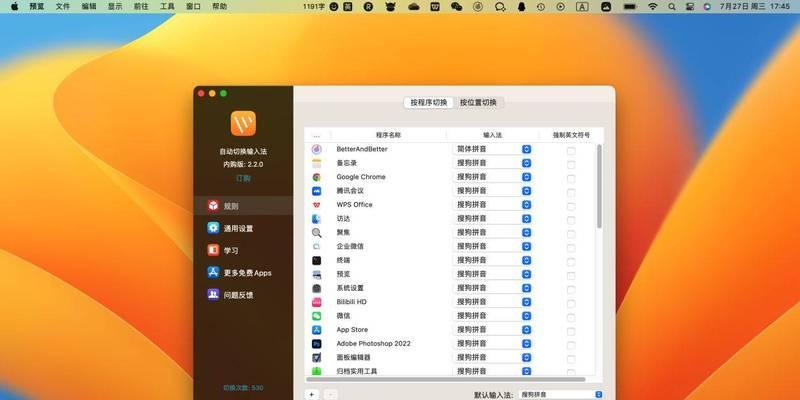Screen dimensions: 800x400
Task: Open input method dropdown for WPS Office
Action: [x=492, y=205]
